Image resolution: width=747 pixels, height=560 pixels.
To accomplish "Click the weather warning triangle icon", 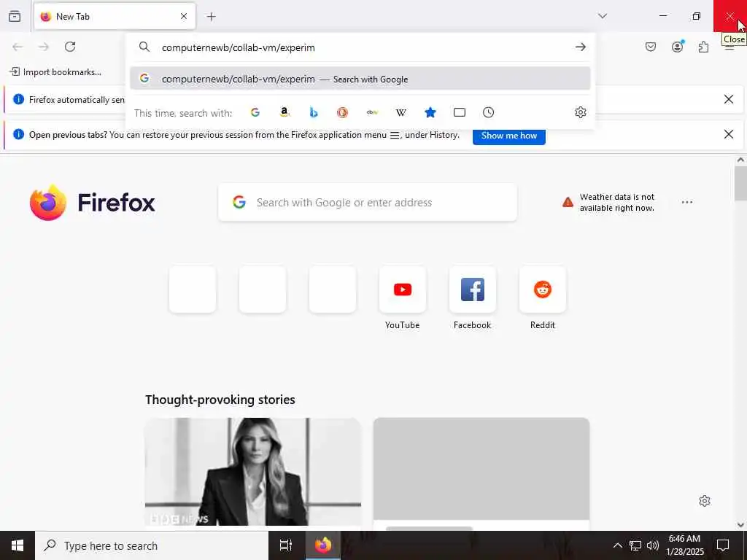I will pyautogui.click(x=568, y=203).
